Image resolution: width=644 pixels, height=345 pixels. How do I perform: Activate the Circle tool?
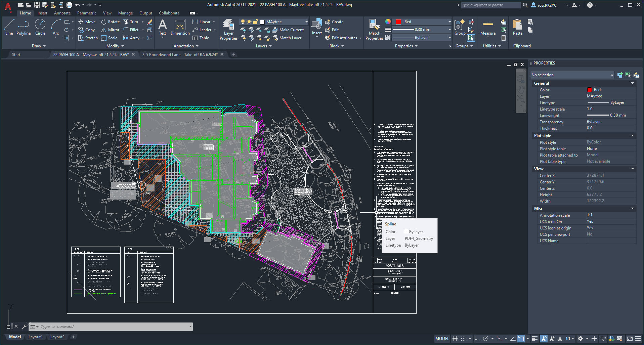click(40, 28)
